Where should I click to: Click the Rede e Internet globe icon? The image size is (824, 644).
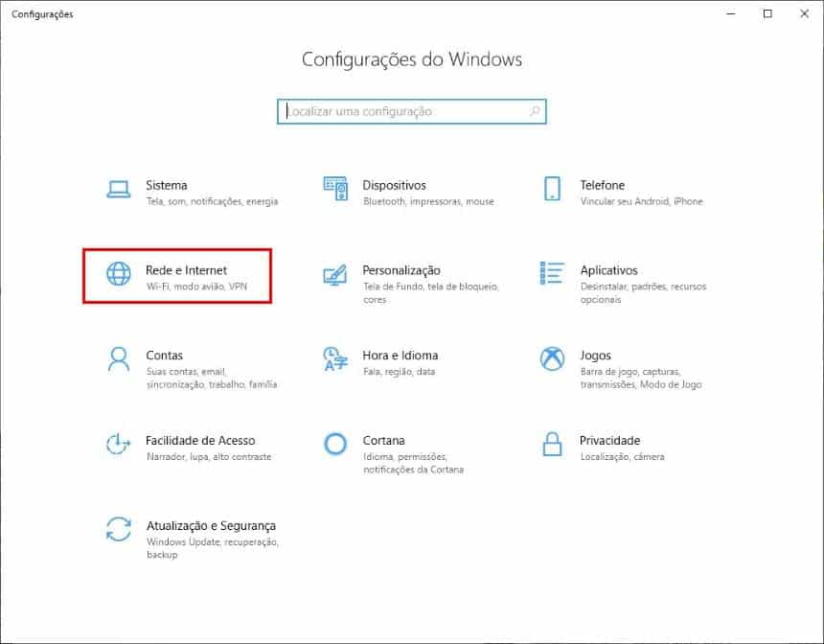pyautogui.click(x=119, y=273)
